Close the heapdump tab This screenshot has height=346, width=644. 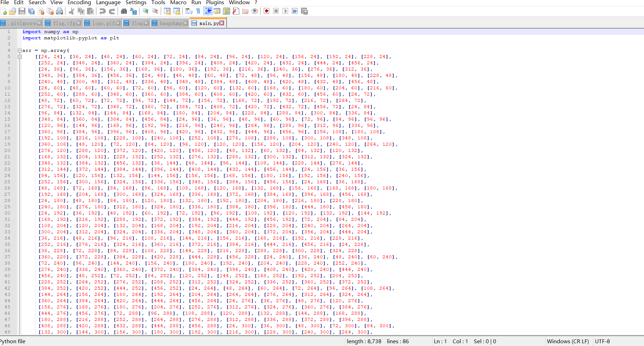pos(185,23)
